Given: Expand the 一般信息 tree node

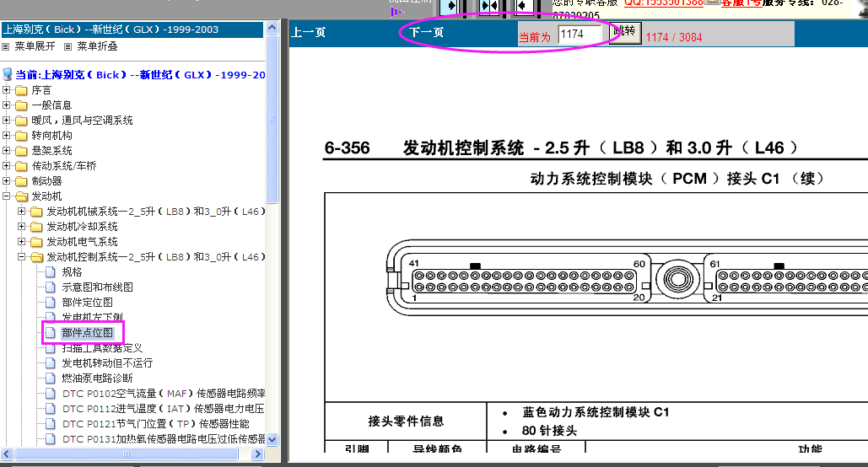Looking at the screenshot, I should pyautogui.click(x=7, y=105).
